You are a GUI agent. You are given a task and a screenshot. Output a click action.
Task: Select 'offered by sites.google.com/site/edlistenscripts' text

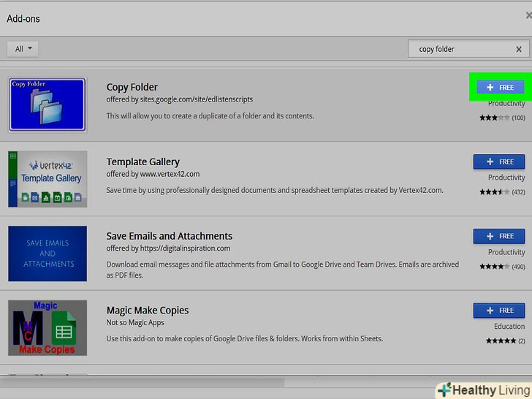[x=180, y=99]
